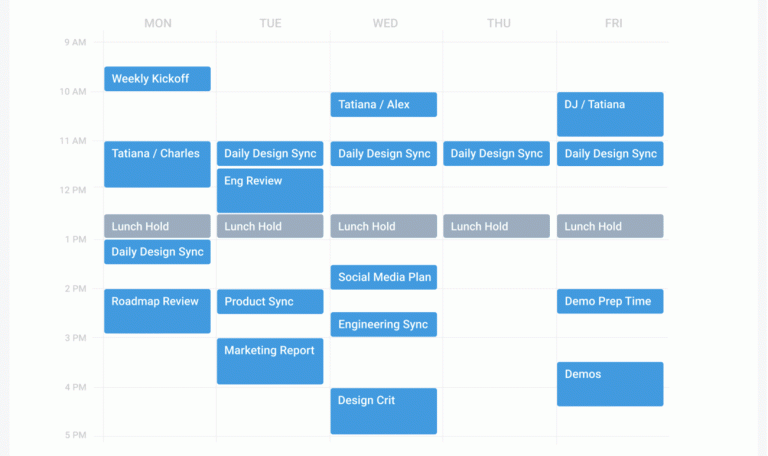Click Thursday's Lunch Hold block

click(496, 226)
